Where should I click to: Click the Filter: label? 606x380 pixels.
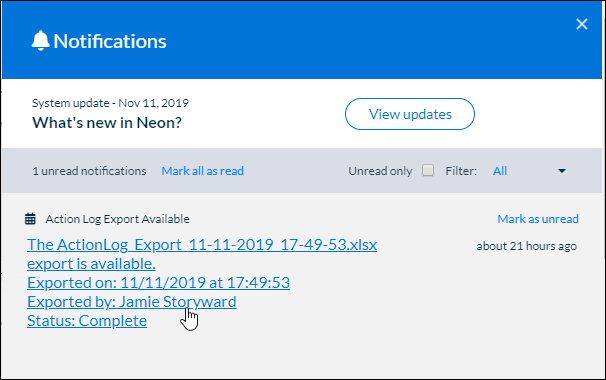[461, 171]
